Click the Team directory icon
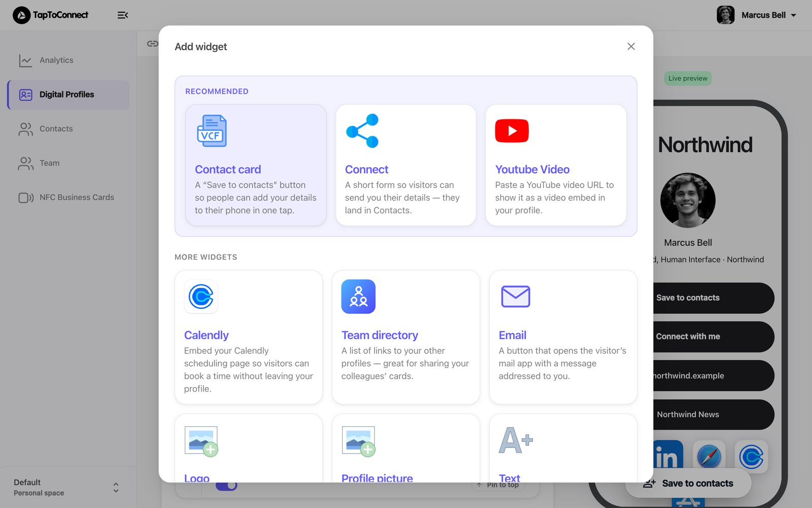This screenshot has width=812, height=508. click(358, 296)
